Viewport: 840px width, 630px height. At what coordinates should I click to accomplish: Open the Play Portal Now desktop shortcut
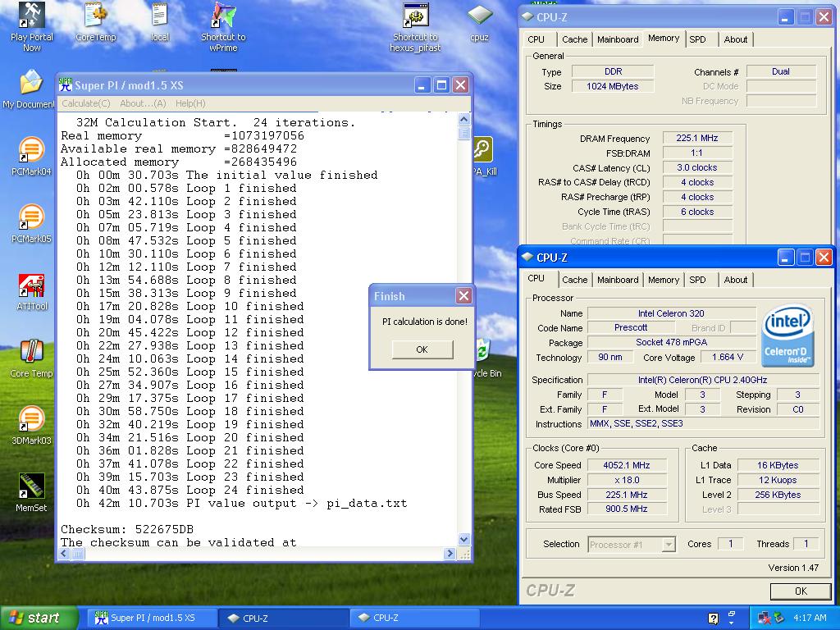[32, 27]
